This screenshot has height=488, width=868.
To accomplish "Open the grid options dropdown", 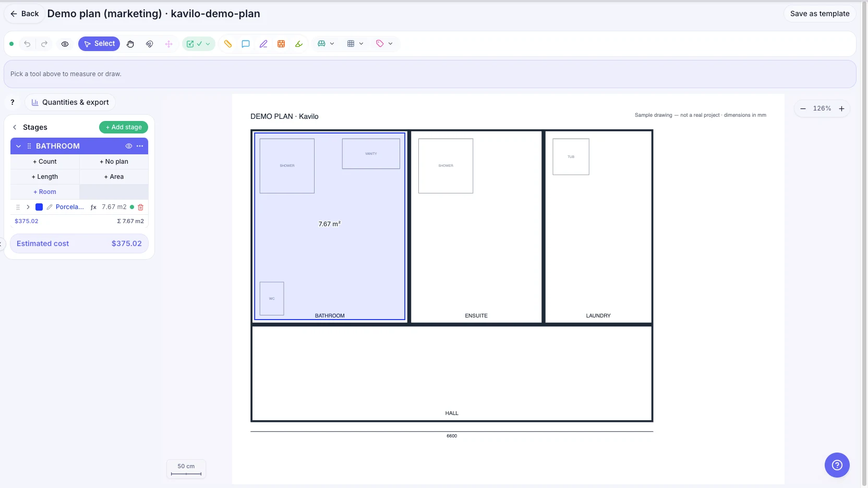I will [x=355, y=44].
